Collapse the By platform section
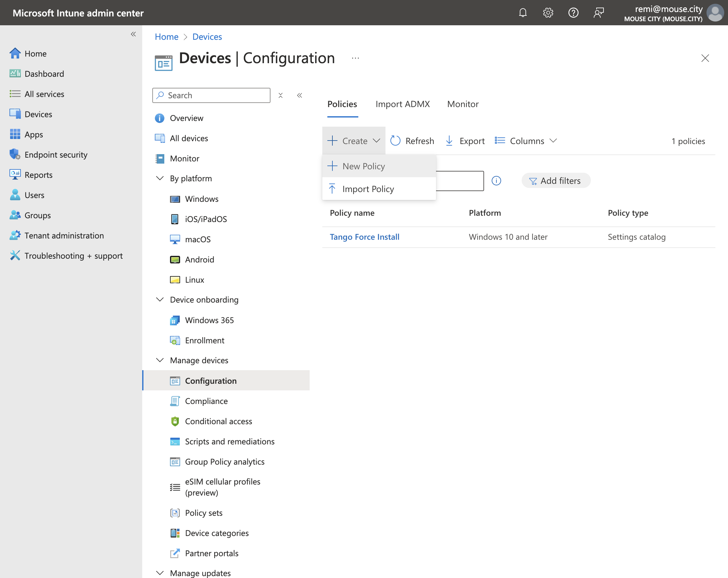Screen dimensions: 728x578 pos(160,178)
